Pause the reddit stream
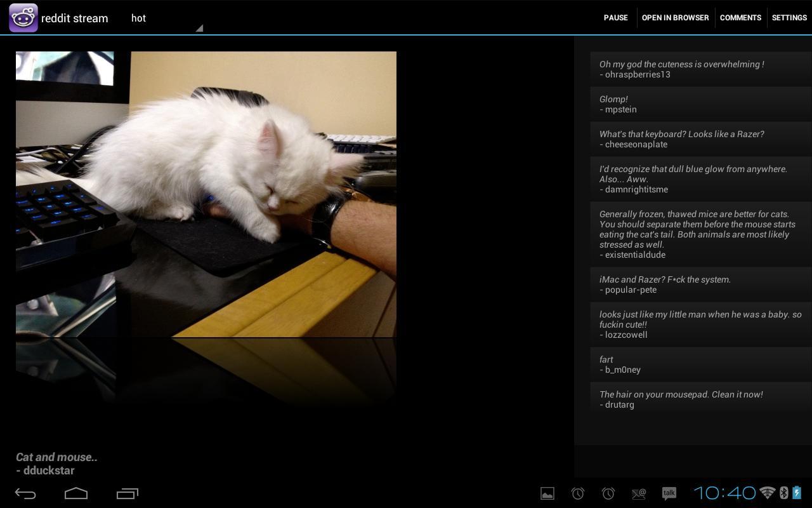The image size is (812, 508). (x=615, y=18)
